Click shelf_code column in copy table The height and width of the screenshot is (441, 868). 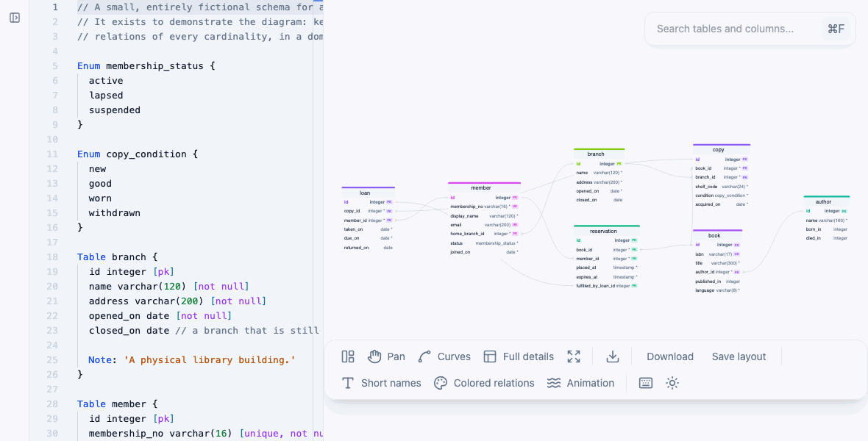coord(722,187)
